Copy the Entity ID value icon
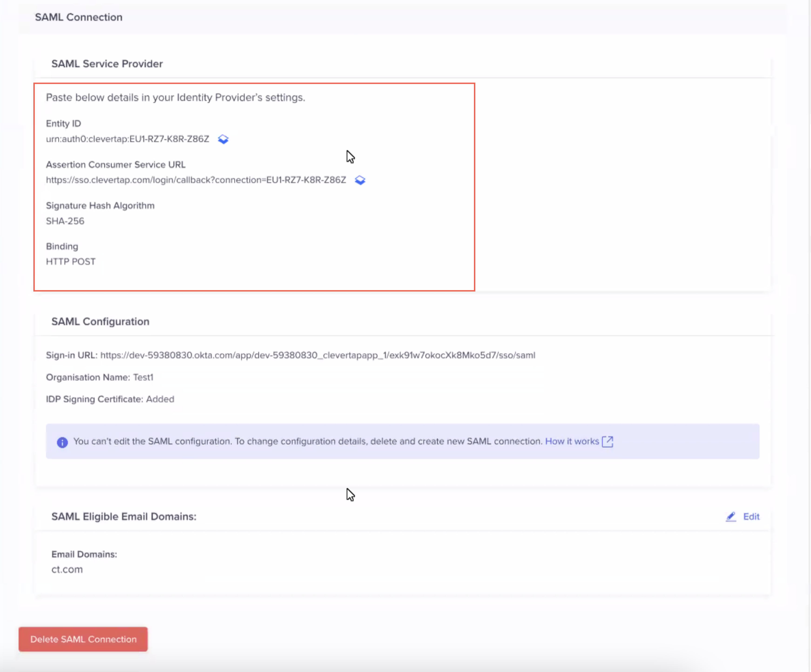This screenshot has width=811, height=672. 223,139
